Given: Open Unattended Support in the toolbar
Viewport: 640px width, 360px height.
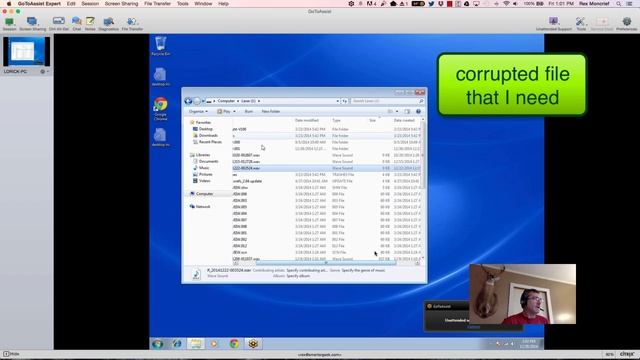Looking at the screenshot, I should tap(554, 23).
